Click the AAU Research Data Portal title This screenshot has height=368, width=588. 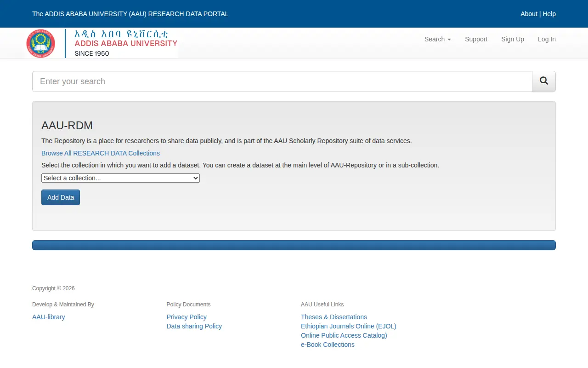(130, 14)
